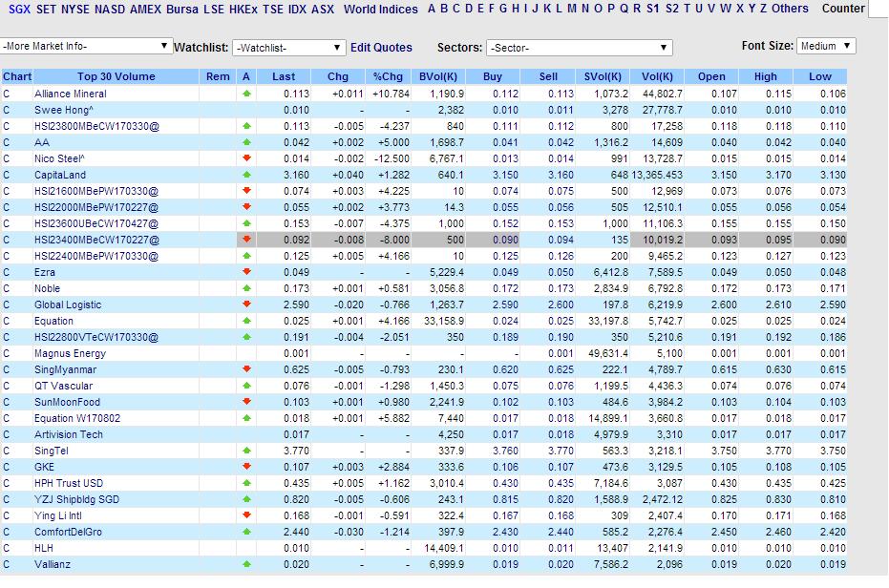The height and width of the screenshot is (588, 889).
Task: Click the red arrow for Global Logistic
Action: (x=246, y=304)
